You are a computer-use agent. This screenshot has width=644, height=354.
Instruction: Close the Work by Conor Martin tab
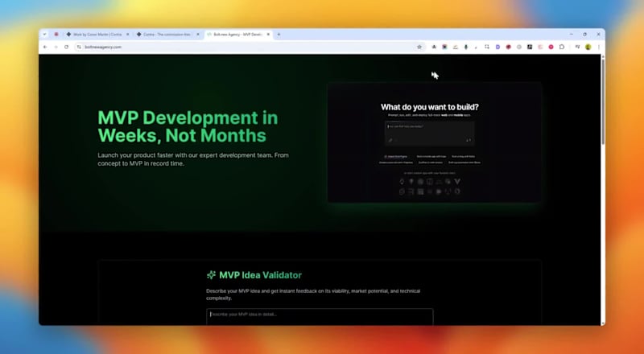point(127,35)
